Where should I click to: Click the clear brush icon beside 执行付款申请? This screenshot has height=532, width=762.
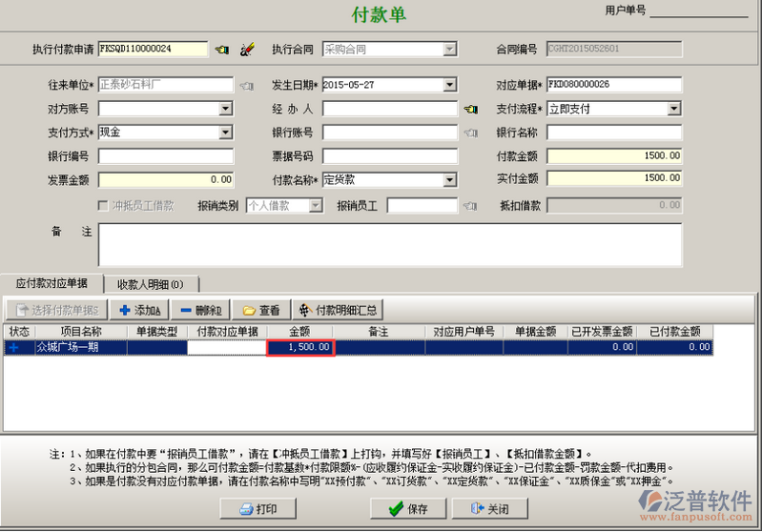(247, 50)
